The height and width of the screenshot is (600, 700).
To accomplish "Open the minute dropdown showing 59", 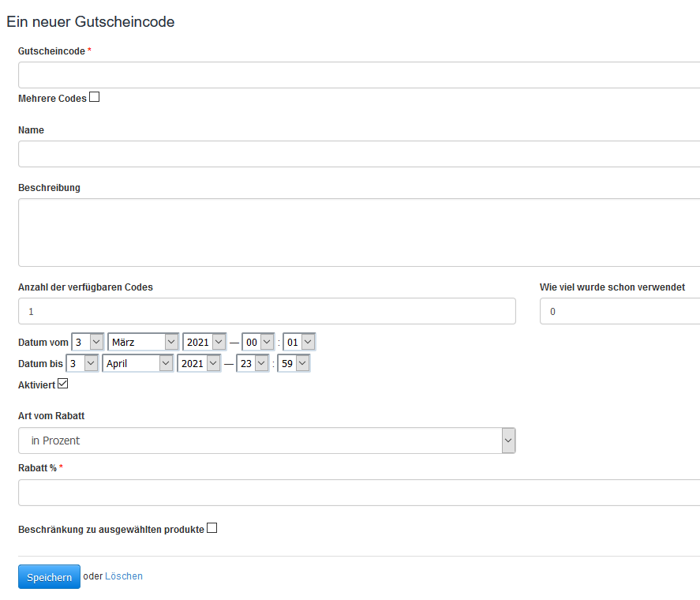I will 293,362.
